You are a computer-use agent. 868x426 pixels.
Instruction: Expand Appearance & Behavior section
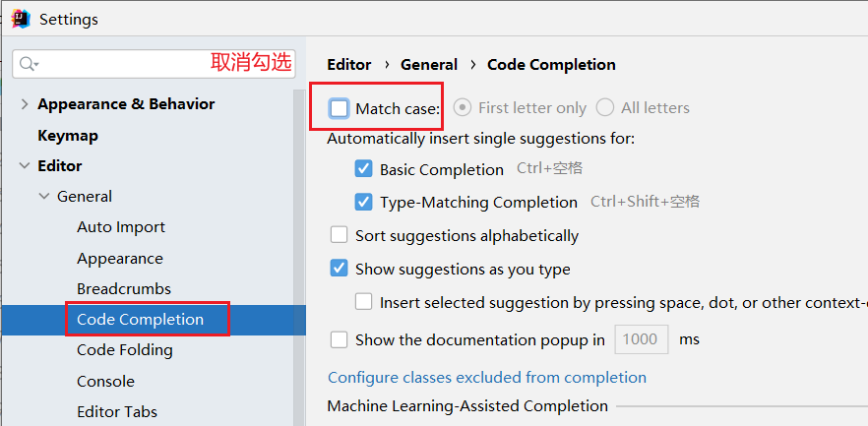point(24,104)
